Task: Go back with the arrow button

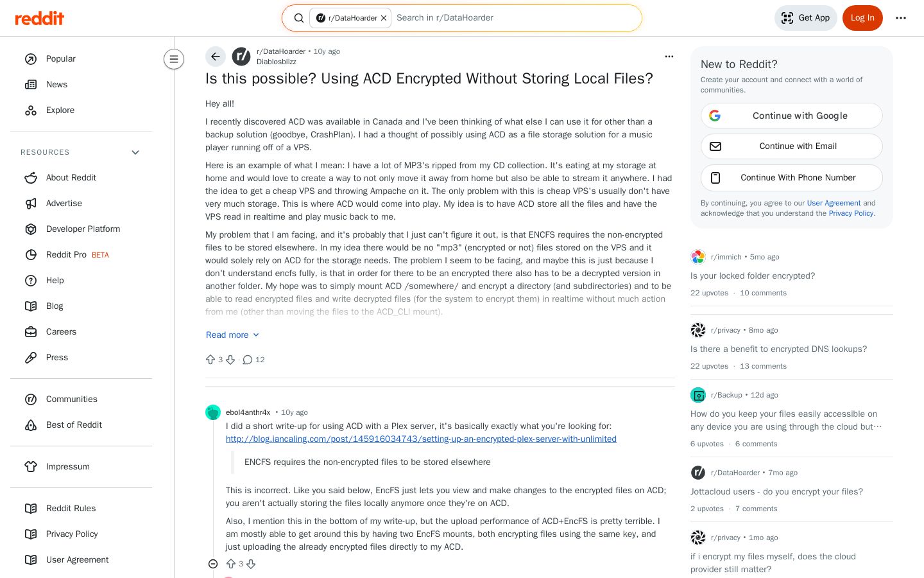Action: 216,57
